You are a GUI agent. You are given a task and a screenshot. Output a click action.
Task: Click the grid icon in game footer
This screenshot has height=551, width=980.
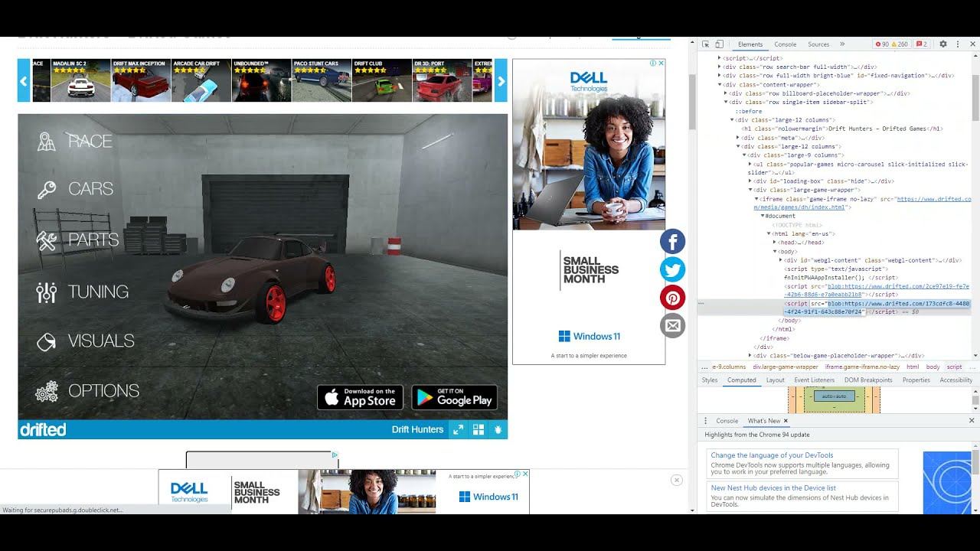click(479, 429)
